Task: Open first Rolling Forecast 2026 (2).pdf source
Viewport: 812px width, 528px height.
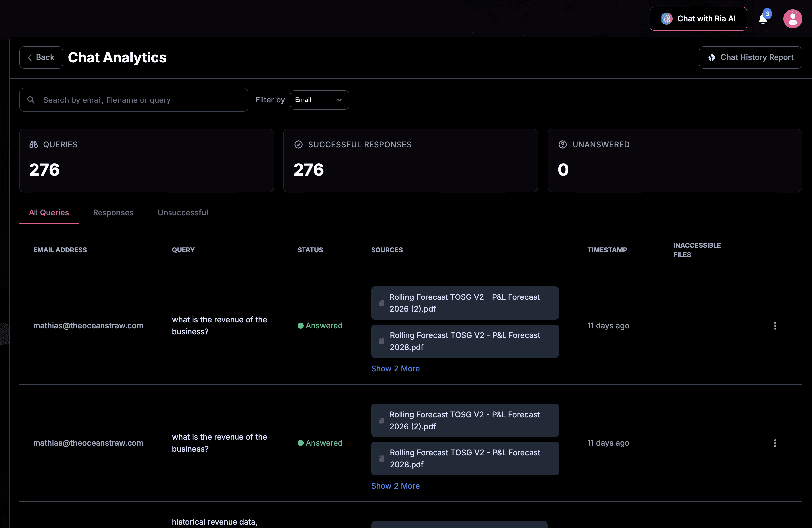Action: (x=464, y=303)
